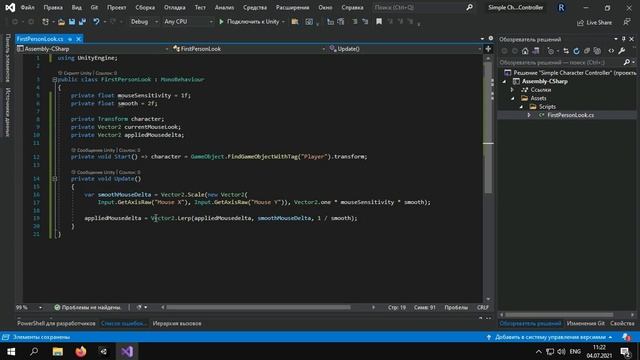Open the Расширения menu
Image resolution: width=640 pixels, height=360 pixels.
pyautogui.click(x=293, y=7)
